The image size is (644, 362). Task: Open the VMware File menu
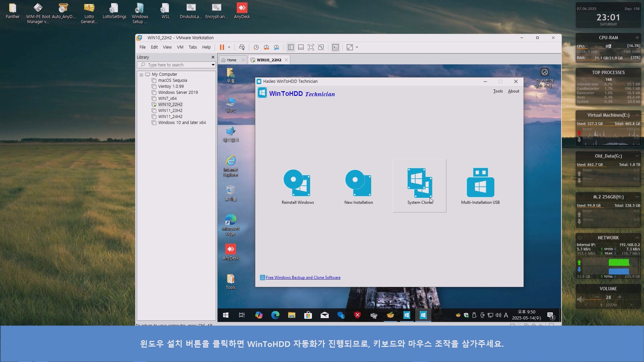(143, 47)
